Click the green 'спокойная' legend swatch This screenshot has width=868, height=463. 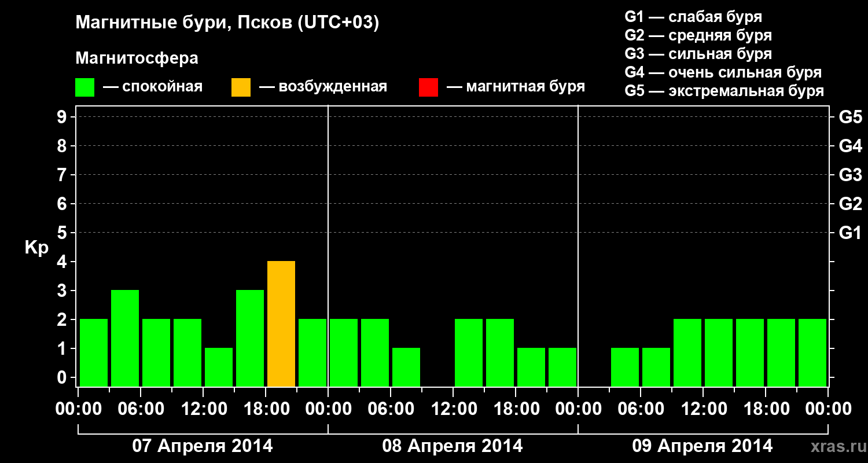tap(85, 87)
